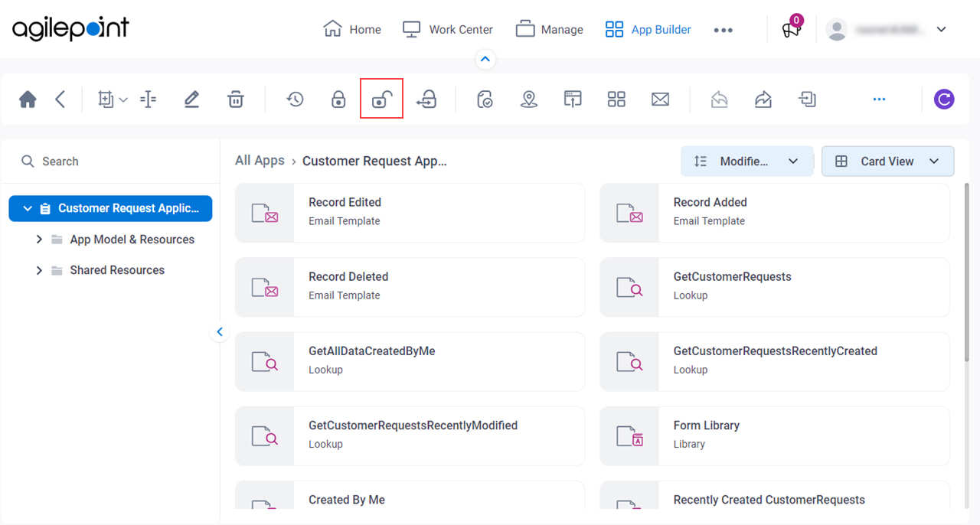This screenshot has height=525, width=980.
Task: Collapse the top navigation with up chevron
Action: click(485, 59)
